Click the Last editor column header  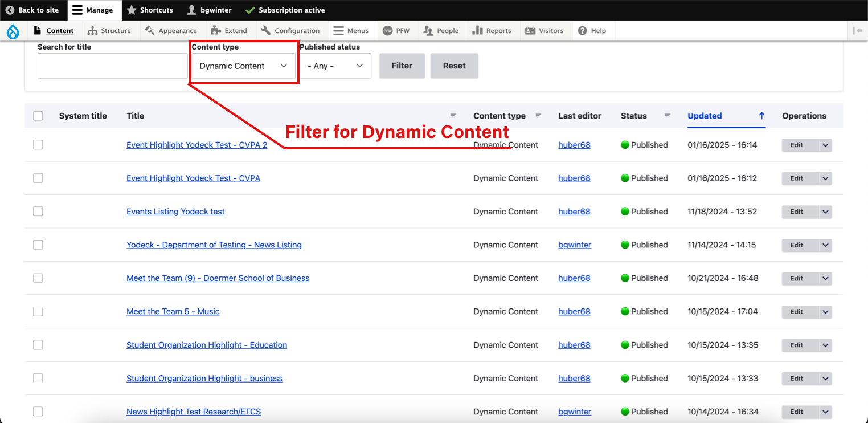(580, 116)
